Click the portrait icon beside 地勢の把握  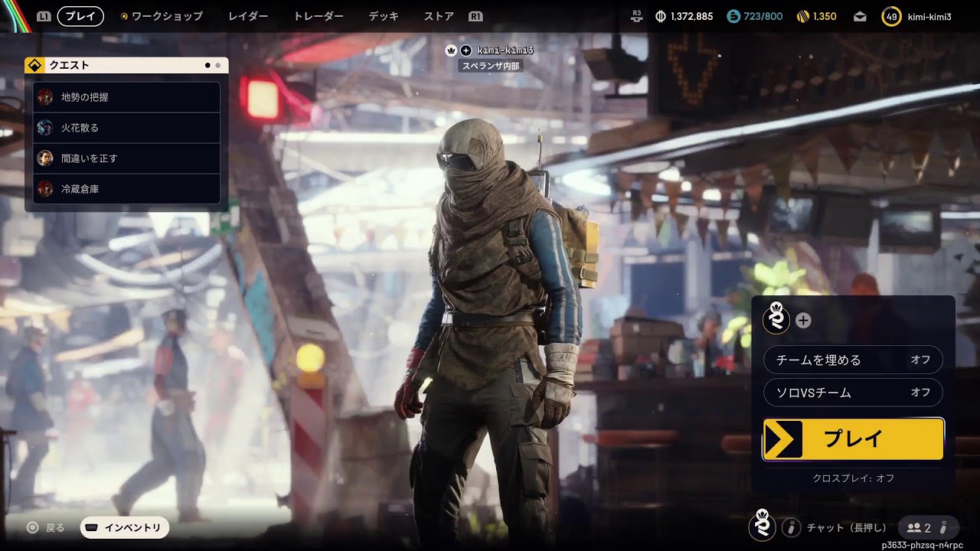pos(45,97)
